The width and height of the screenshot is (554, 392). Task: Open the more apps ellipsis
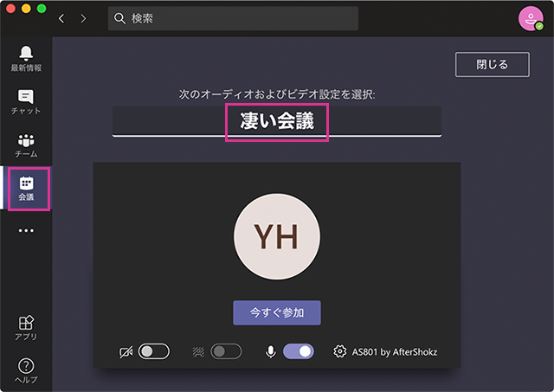coord(26,230)
